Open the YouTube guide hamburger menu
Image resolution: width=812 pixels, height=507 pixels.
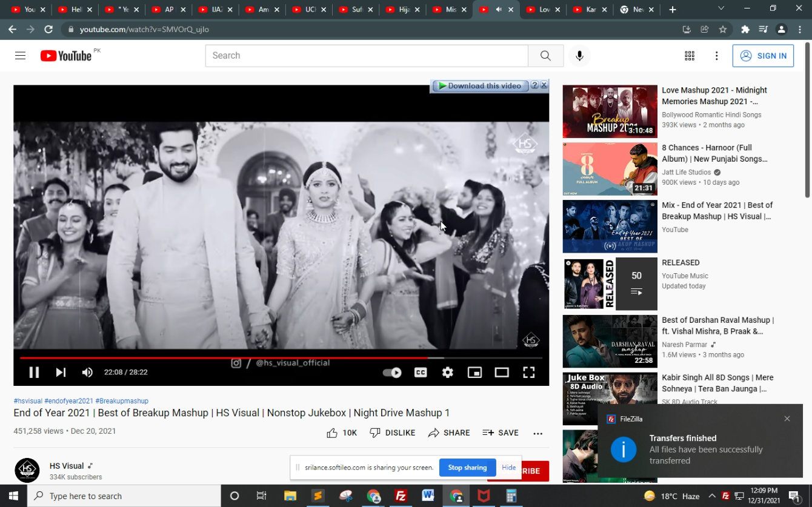pyautogui.click(x=21, y=56)
